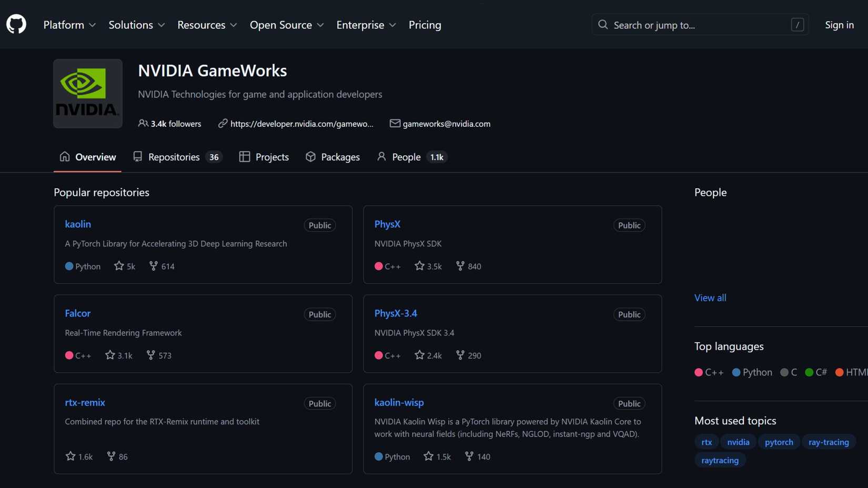Click the search magnifier icon

click(x=603, y=25)
